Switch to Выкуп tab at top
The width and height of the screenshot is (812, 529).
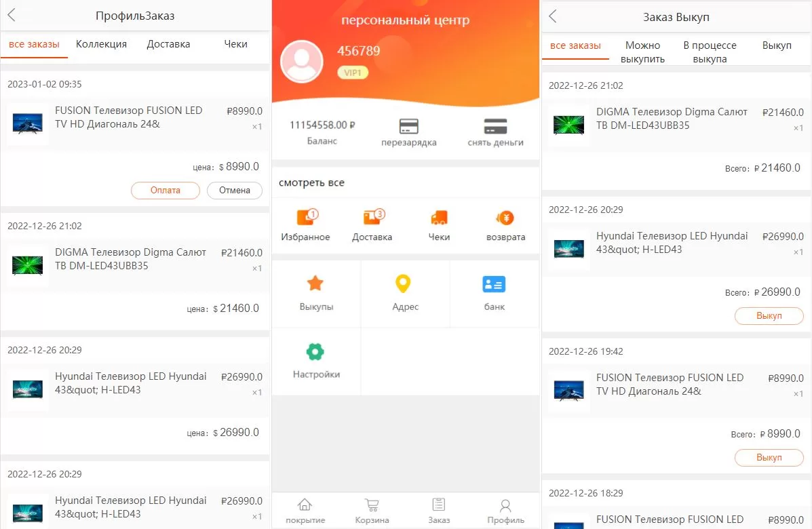click(777, 45)
